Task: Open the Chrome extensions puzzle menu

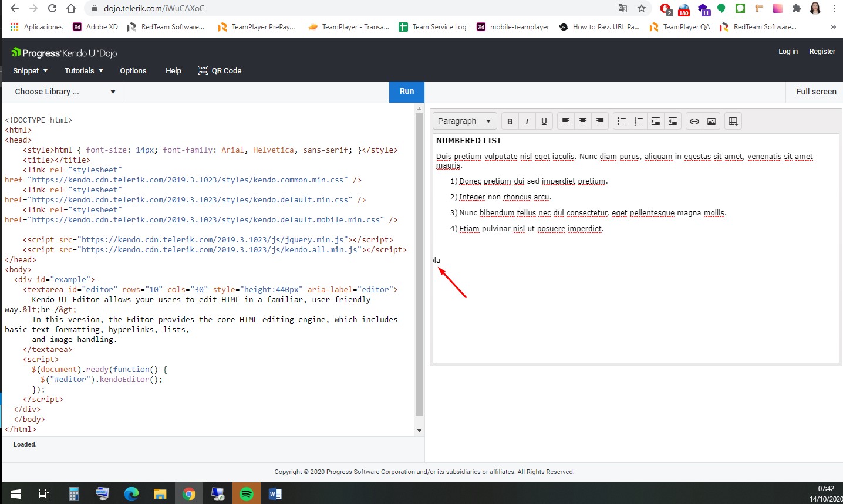Action: coord(797,8)
